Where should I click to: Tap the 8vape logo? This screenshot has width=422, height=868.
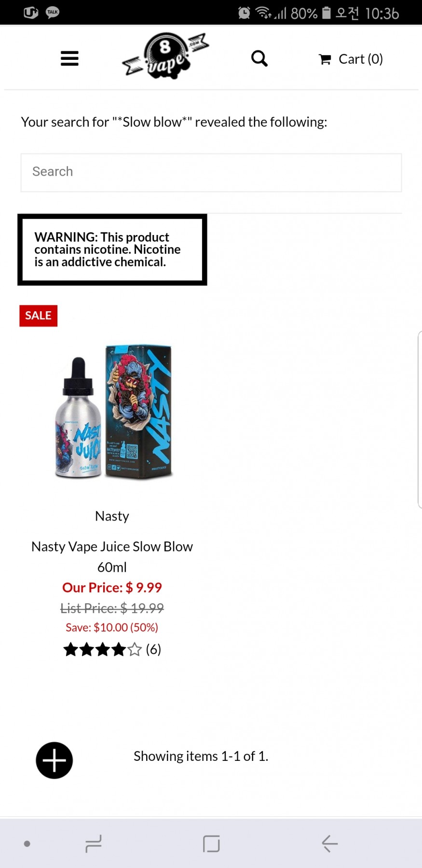coord(165,56)
